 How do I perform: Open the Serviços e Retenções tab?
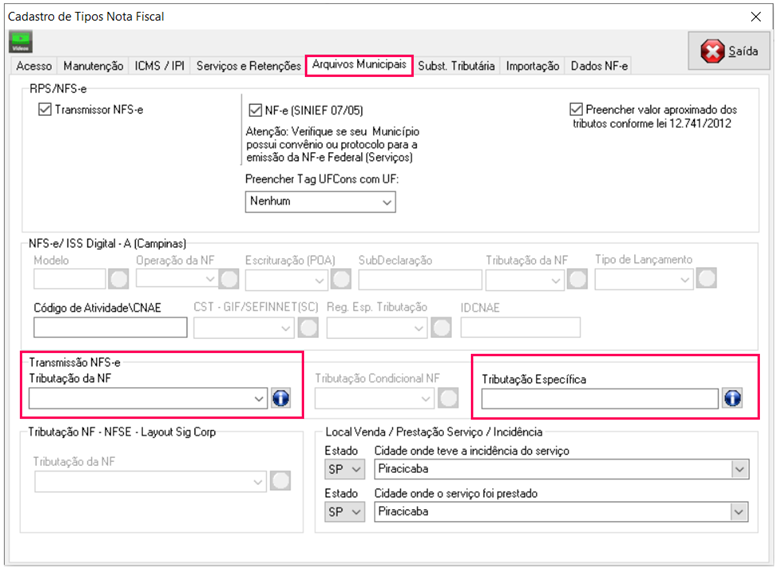point(248,66)
